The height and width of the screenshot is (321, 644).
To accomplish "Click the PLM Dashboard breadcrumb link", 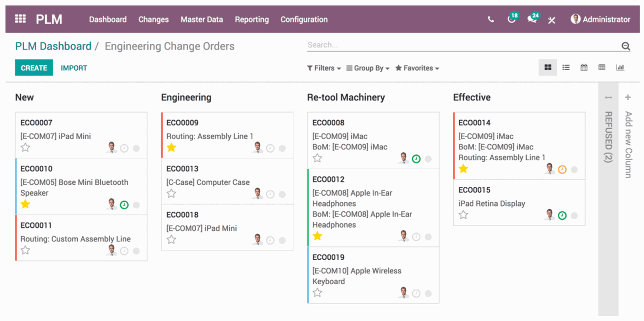I will click(53, 46).
